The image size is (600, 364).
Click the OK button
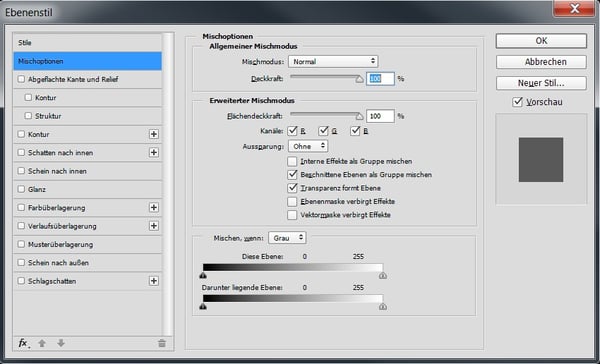(541, 41)
